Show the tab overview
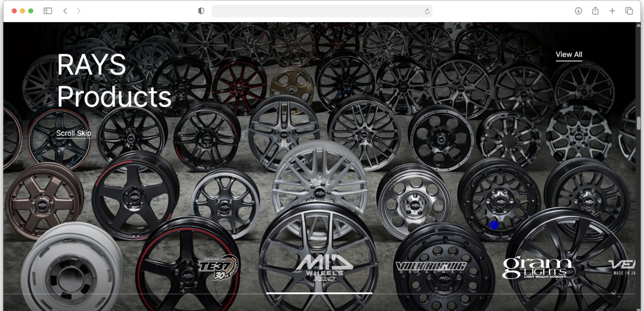The width and height of the screenshot is (644, 311). click(629, 11)
